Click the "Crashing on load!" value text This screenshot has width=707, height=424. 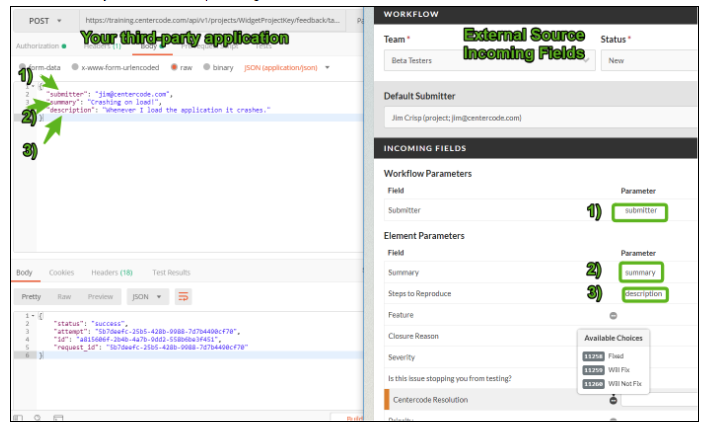[x=123, y=102]
